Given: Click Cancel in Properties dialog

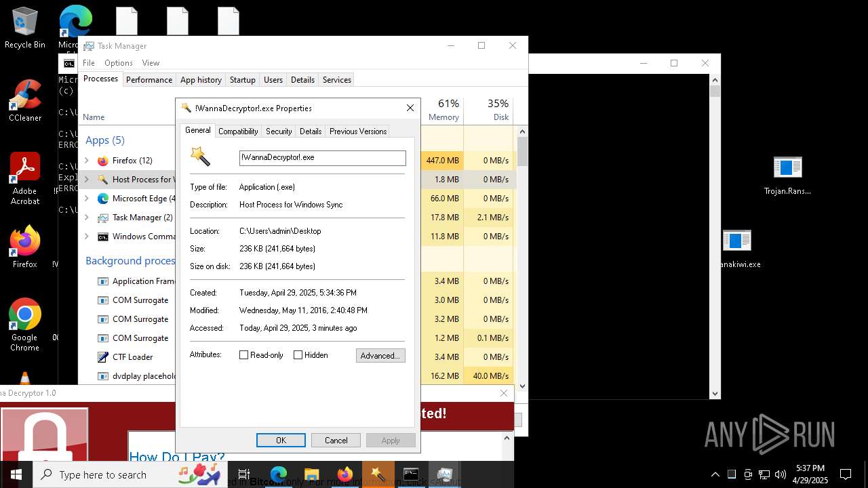Looking at the screenshot, I should (x=336, y=441).
